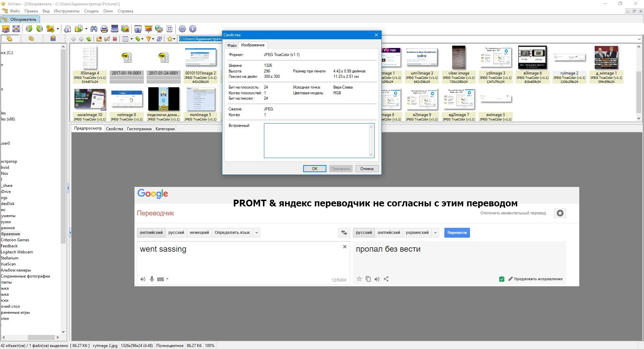Click the Обозреватель browser tab
The image size is (644, 349).
(20, 19)
